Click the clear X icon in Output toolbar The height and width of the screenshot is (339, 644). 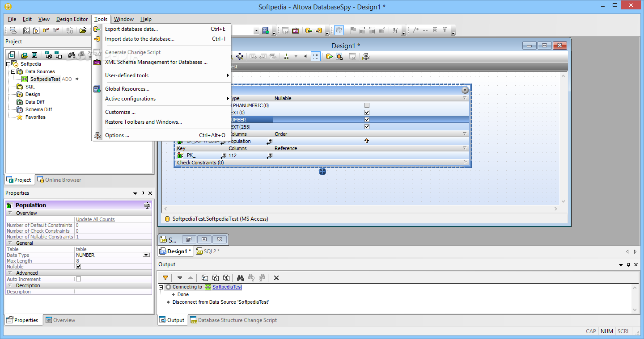276,278
